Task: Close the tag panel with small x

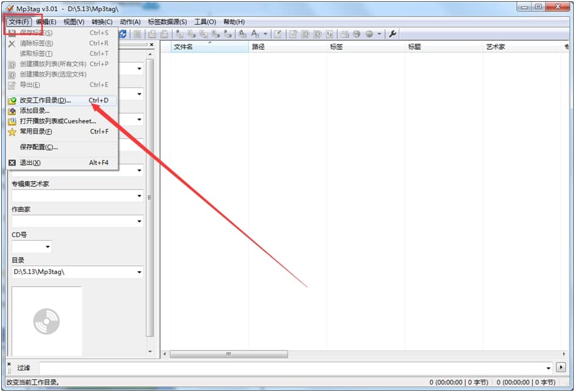Action: coord(9,363)
